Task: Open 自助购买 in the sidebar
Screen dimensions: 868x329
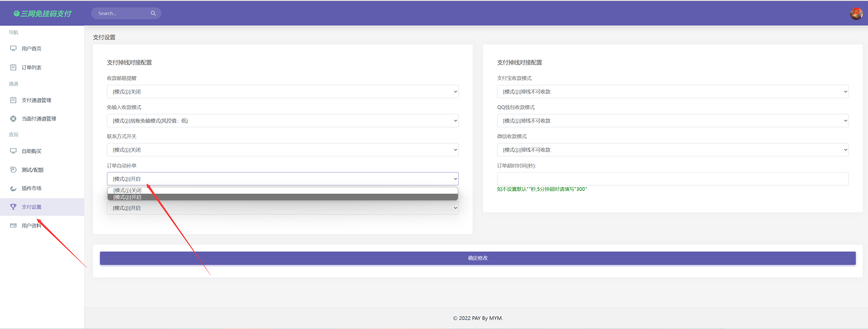Action: [x=31, y=151]
